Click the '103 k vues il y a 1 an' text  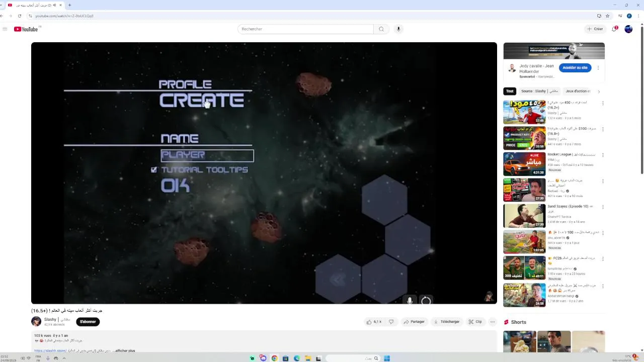click(51, 335)
